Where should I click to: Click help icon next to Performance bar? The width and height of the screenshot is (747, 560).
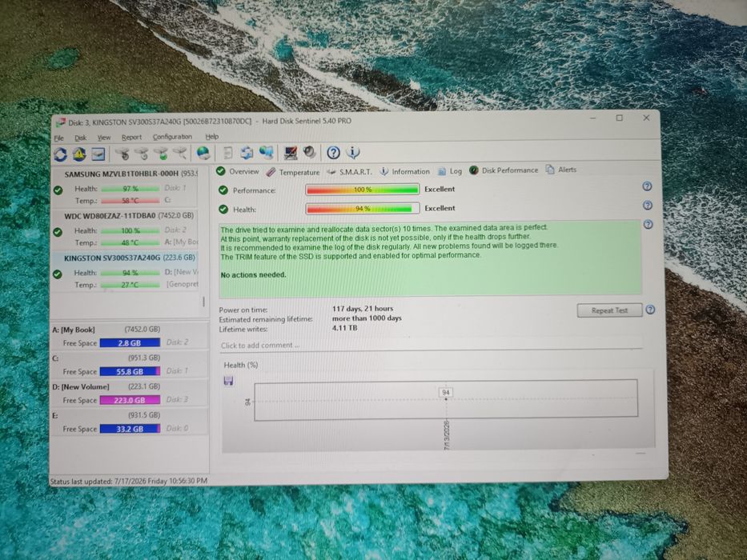coord(647,186)
